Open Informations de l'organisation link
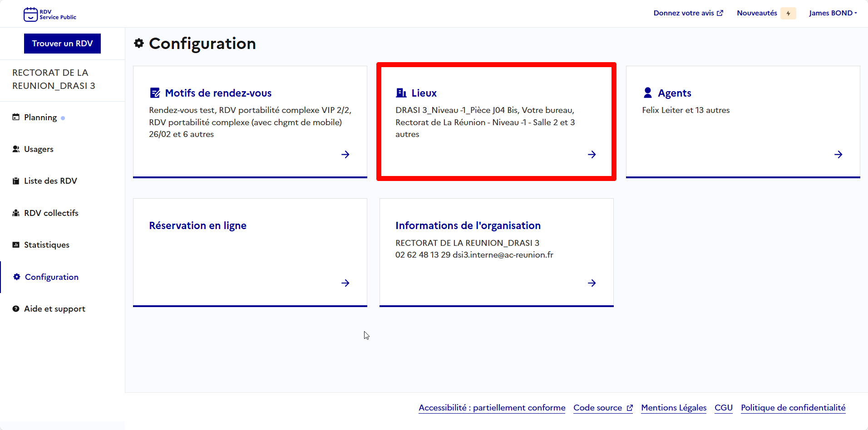This screenshot has height=430, width=868. click(x=468, y=225)
